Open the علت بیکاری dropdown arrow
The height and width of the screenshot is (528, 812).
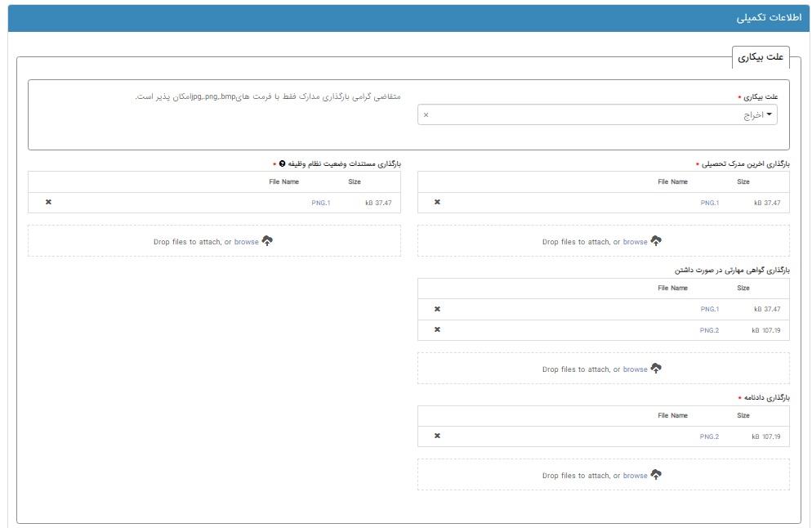pyautogui.click(x=769, y=114)
